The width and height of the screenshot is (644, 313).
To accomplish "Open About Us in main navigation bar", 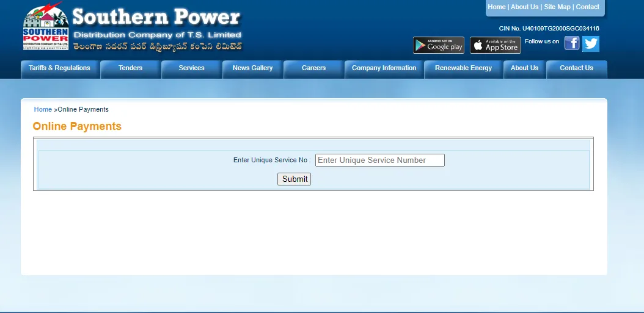I will pos(524,68).
